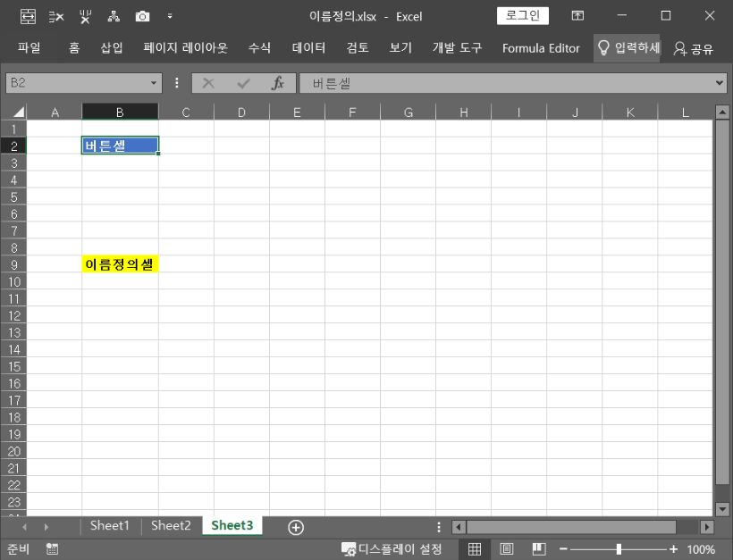Expand the Name Box dropdown arrow
Viewport: 733px width, 560px height.
154,83
